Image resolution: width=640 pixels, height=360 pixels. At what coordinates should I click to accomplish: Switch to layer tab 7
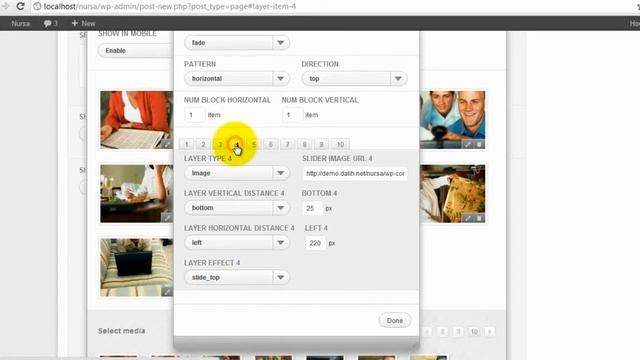(x=287, y=144)
